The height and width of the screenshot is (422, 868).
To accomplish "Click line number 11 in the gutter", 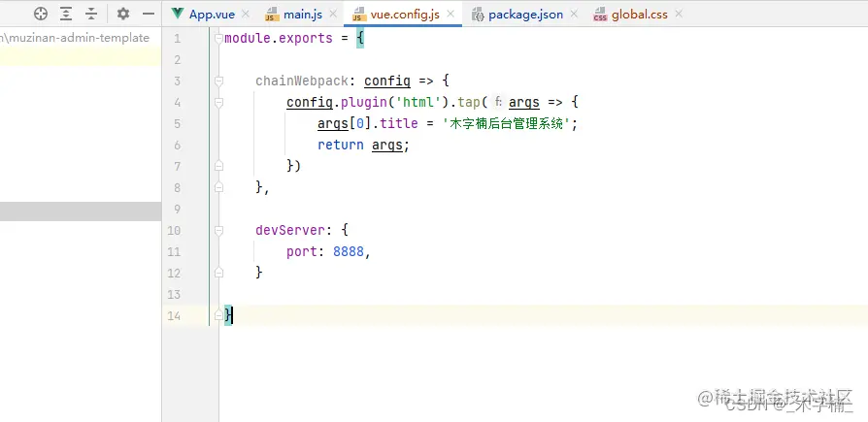I will pos(174,251).
